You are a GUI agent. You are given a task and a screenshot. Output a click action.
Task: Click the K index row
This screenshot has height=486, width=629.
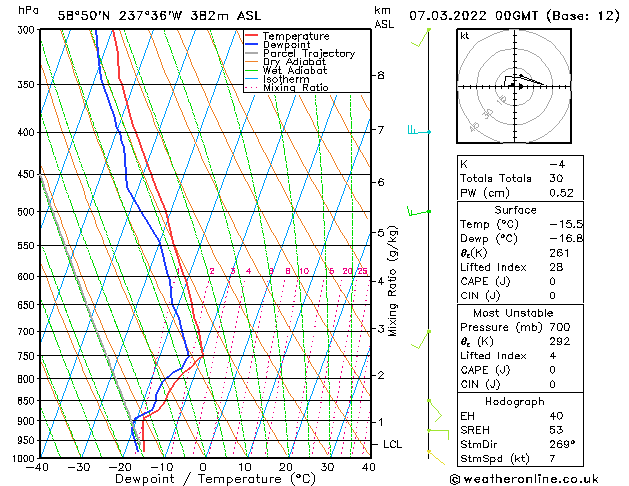tap(520, 164)
